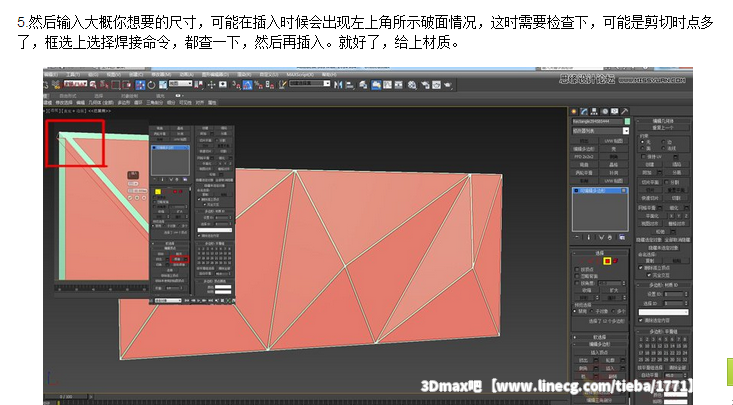Select the Rotate tool in main toolbar

tap(151, 85)
